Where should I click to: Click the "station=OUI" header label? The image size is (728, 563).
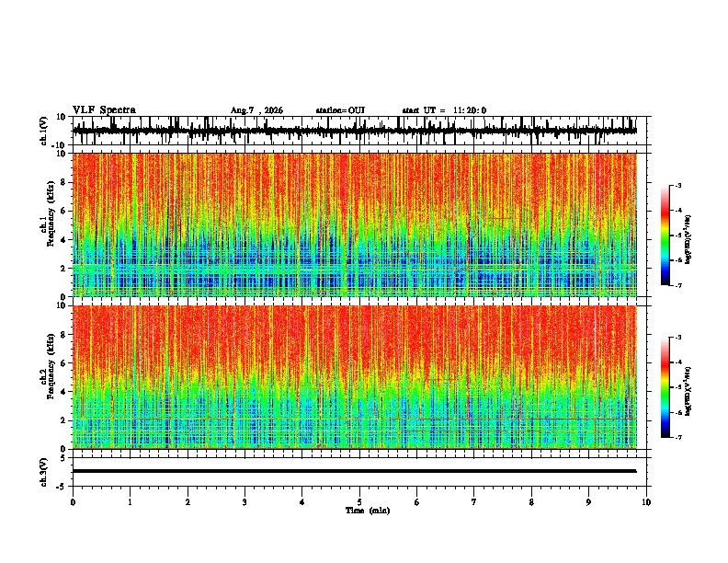tap(340, 110)
